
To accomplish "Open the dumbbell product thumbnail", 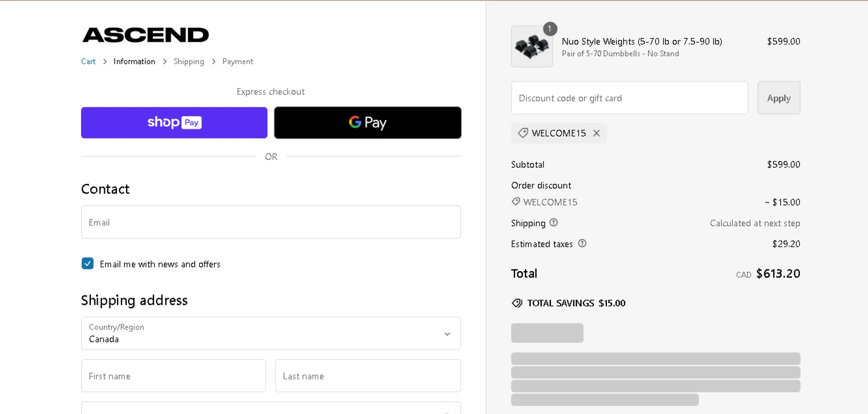I will 532,46.
